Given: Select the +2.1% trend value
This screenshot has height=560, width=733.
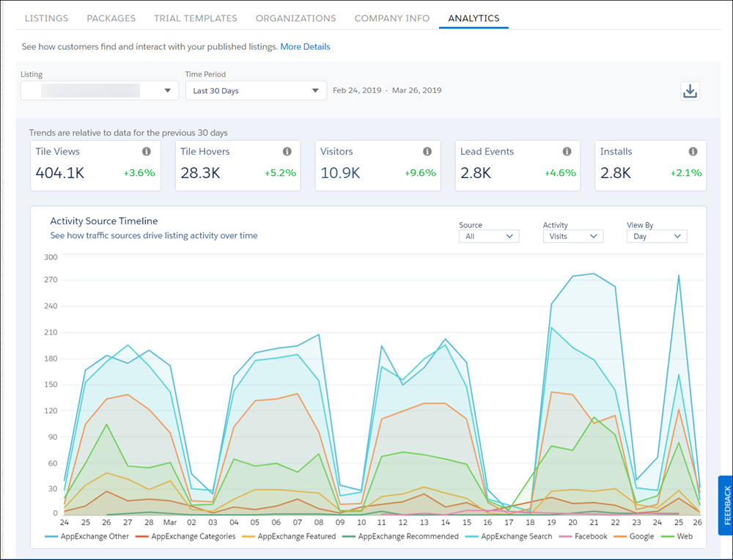Looking at the screenshot, I should tap(686, 173).
